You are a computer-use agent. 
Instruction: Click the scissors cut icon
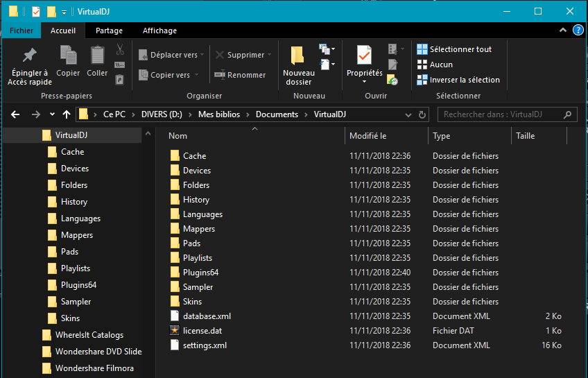pos(120,49)
